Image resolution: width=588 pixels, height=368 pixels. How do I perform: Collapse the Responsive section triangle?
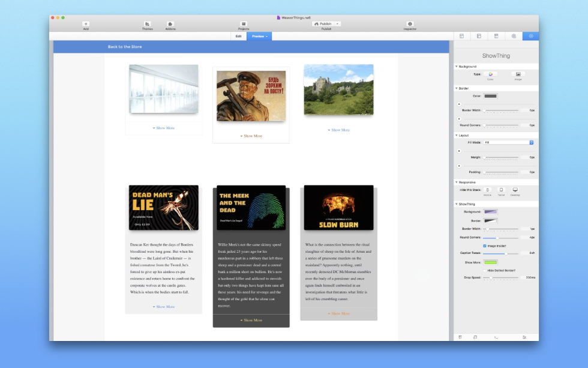coord(457,182)
